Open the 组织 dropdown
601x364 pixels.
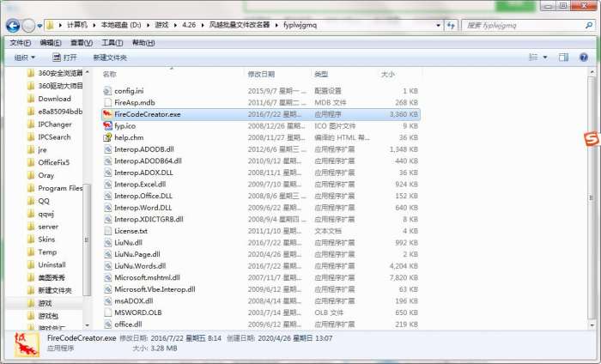point(25,58)
